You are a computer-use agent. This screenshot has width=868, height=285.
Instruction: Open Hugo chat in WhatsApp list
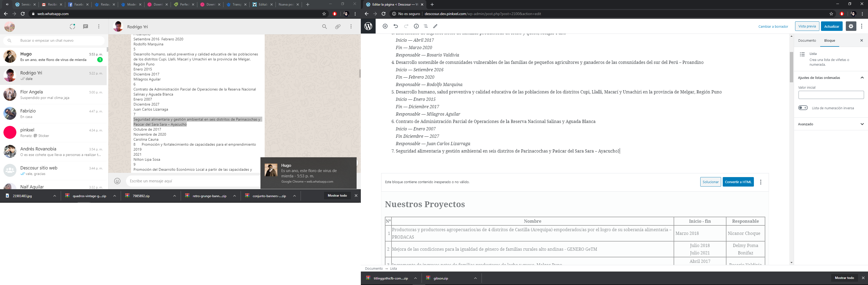click(53, 56)
